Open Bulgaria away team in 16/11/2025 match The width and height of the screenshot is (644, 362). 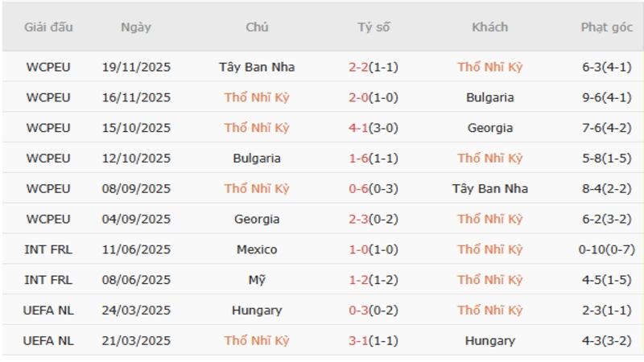pyautogui.click(x=489, y=97)
